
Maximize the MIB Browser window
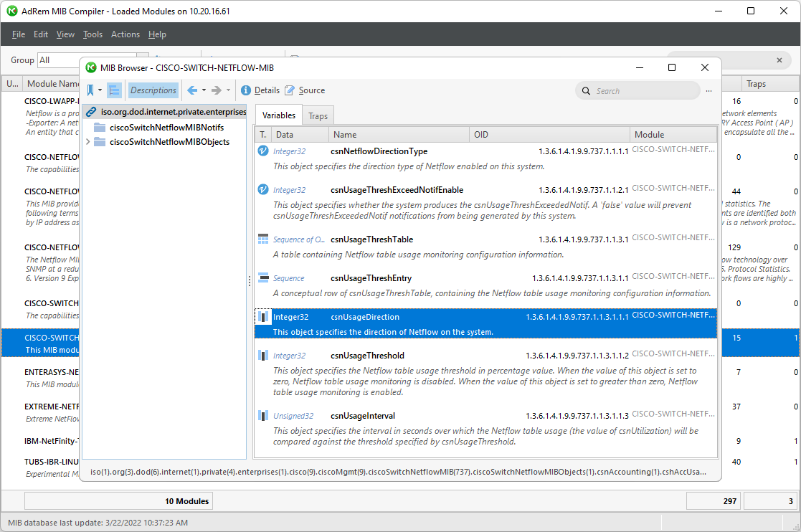pyautogui.click(x=672, y=67)
